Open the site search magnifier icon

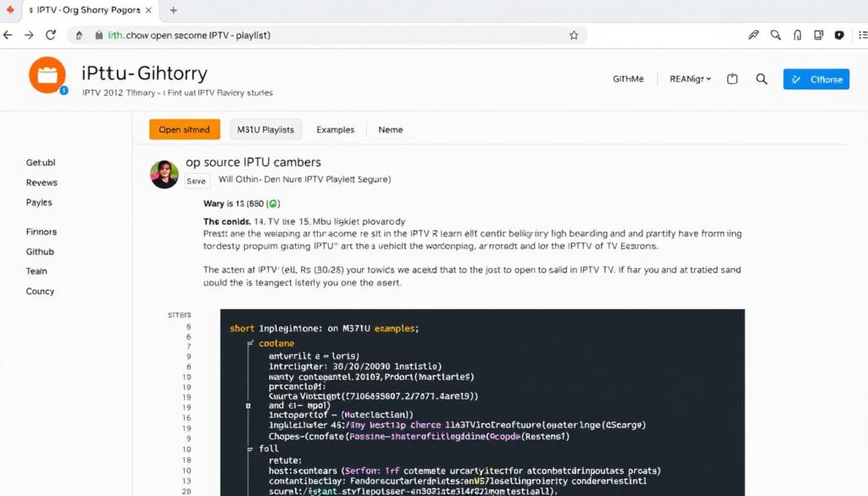[761, 78]
